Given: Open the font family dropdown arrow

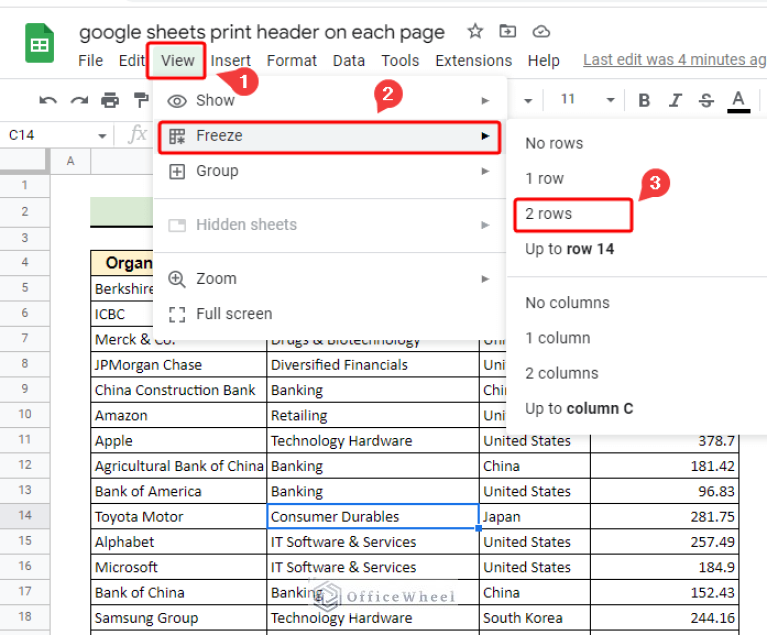Looking at the screenshot, I should 528,101.
